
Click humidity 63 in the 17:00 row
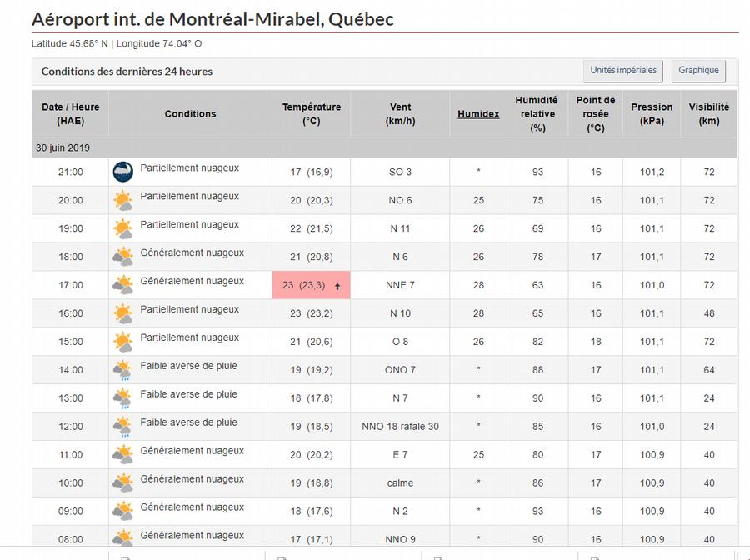(537, 284)
